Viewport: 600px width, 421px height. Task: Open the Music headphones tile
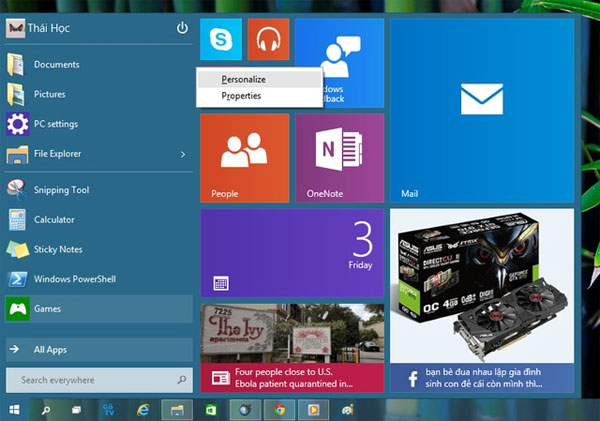coord(268,39)
